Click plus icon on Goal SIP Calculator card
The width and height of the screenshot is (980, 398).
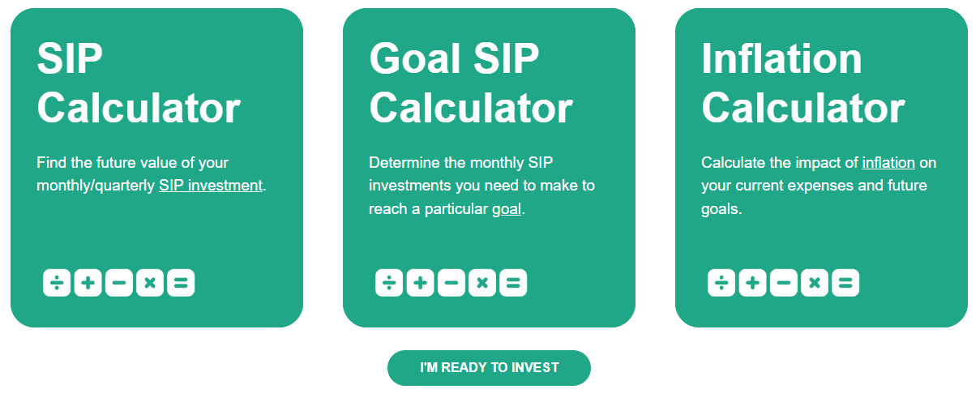(420, 283)
